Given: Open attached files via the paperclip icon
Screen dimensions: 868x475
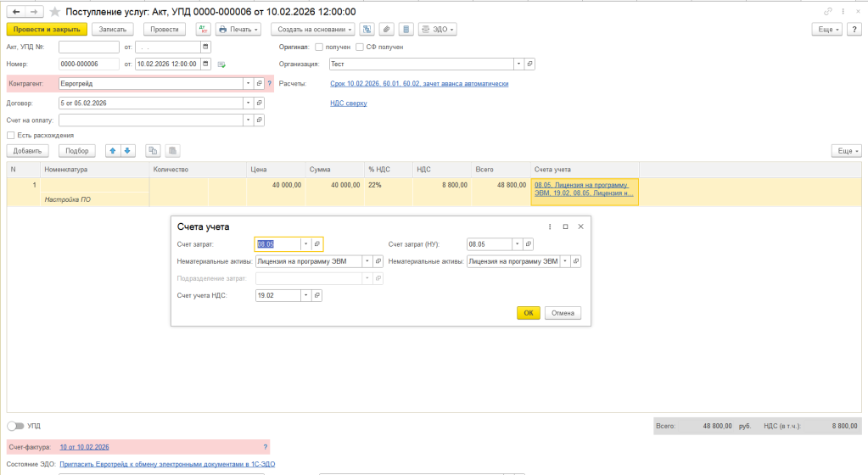Looking at the screenshot, I should [386, 30].
